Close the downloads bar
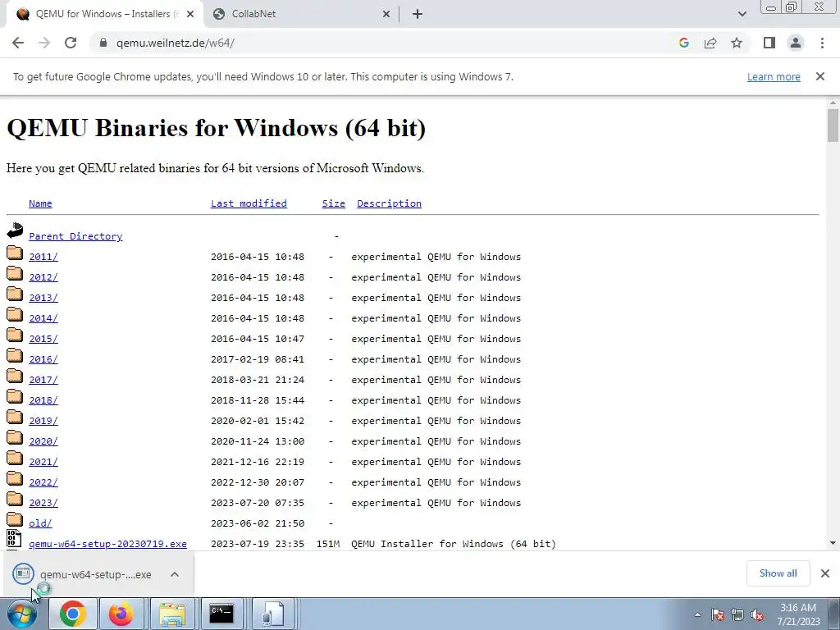The image size is (840, 630). click(825, 573)
